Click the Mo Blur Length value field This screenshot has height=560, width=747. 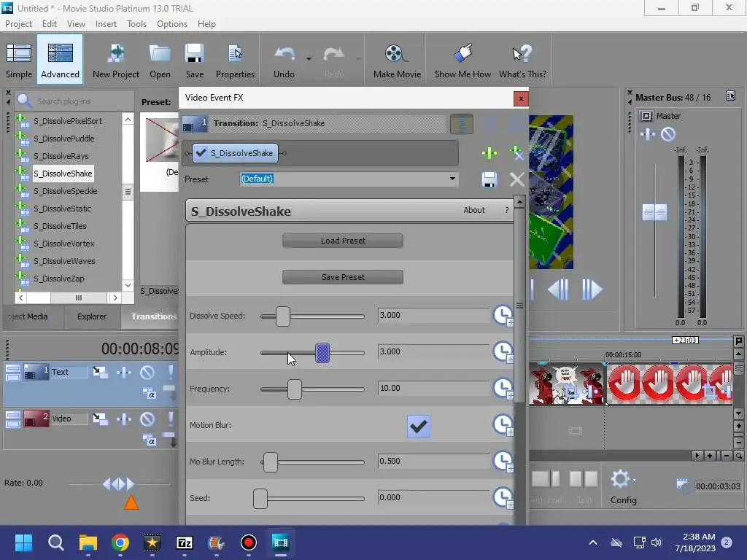pos(433,461)
